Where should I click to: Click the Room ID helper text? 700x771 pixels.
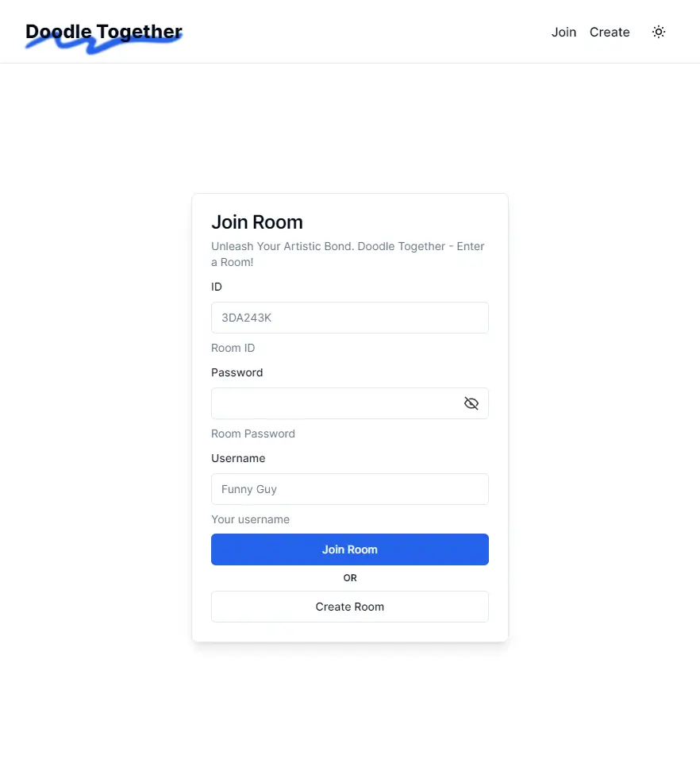tap(233, 348)
